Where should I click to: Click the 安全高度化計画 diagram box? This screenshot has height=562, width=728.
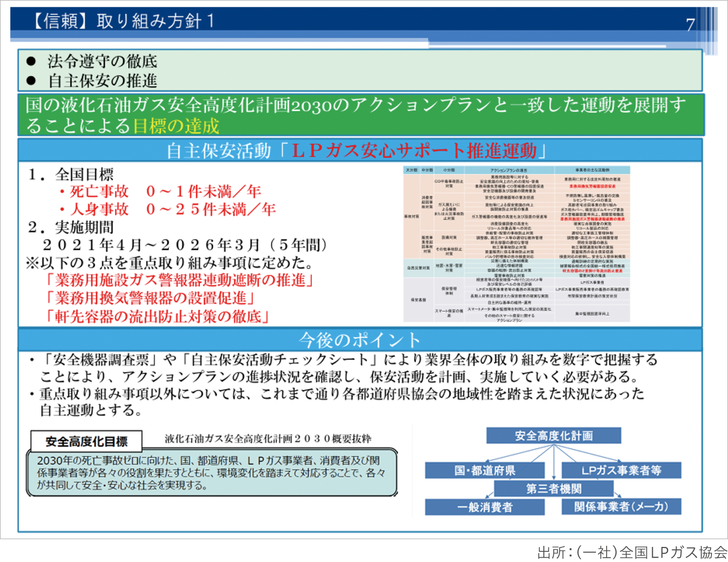click(553, 436)
